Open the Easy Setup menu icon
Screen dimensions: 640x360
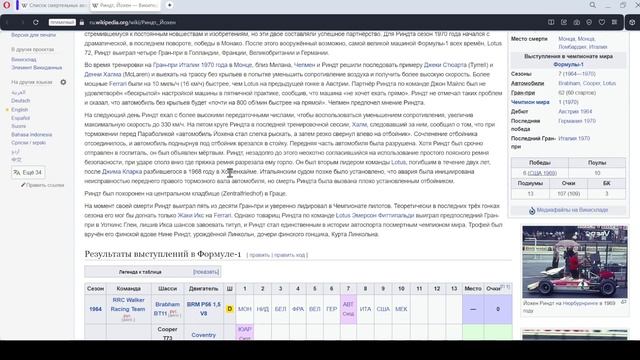pos(614,22)
